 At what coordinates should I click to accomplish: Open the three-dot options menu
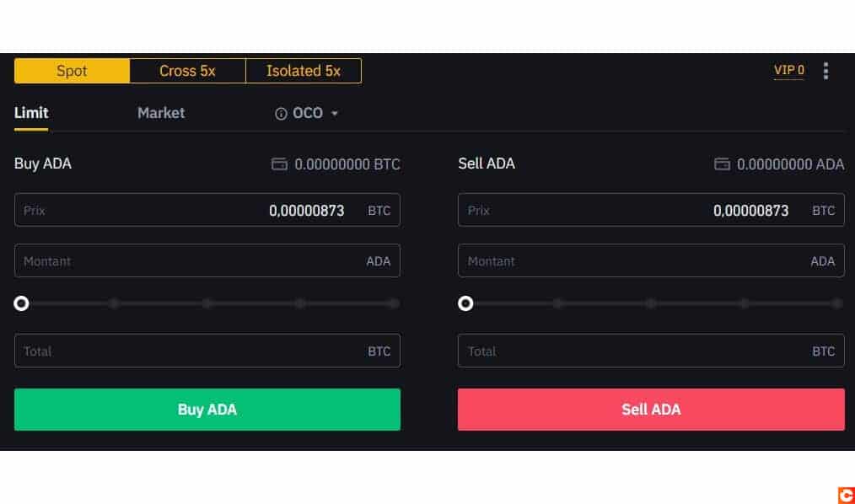[825, 71]
